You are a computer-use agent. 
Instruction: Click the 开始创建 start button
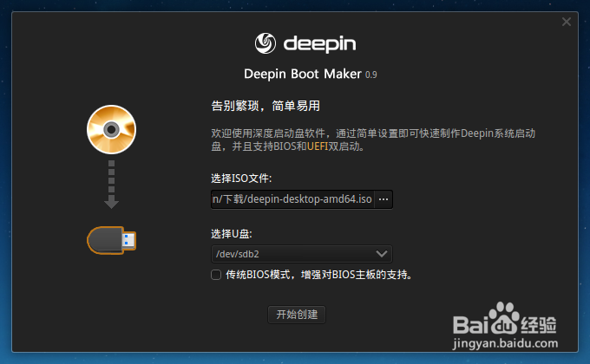(297, 315)
